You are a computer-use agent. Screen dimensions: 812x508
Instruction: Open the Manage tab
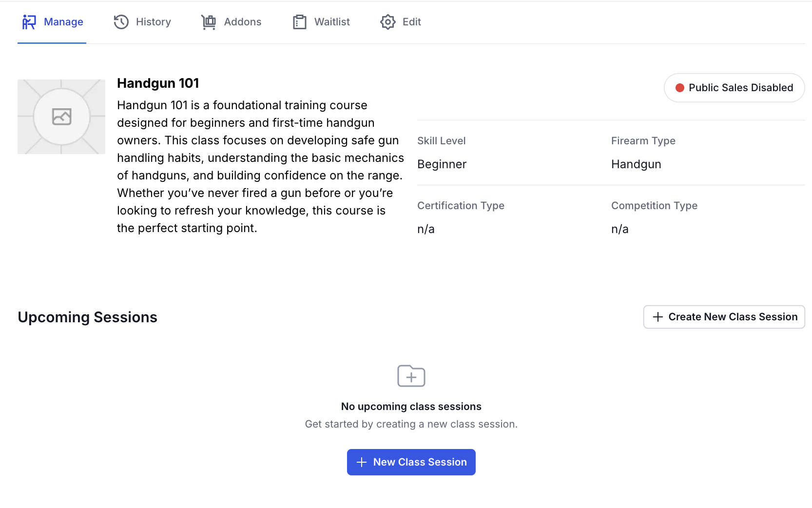(52, 22)
